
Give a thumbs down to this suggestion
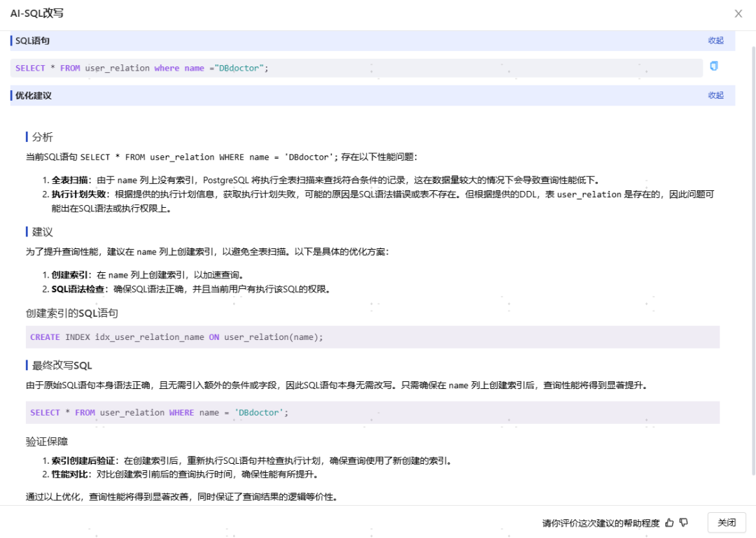[684, 523]
